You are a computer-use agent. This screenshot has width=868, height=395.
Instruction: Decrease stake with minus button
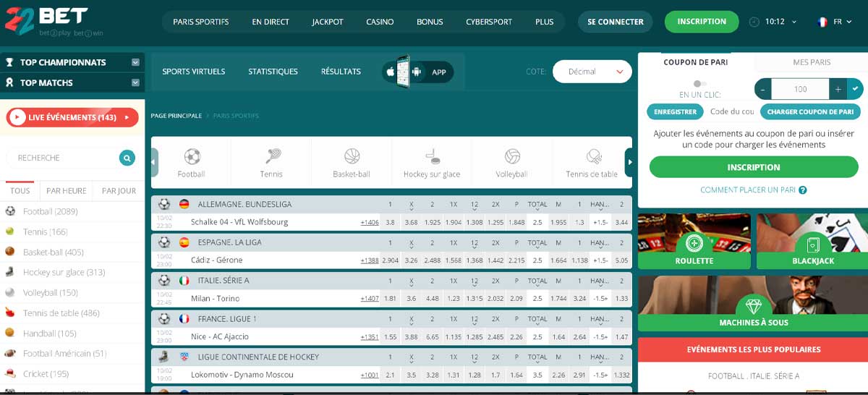point(763,89)
